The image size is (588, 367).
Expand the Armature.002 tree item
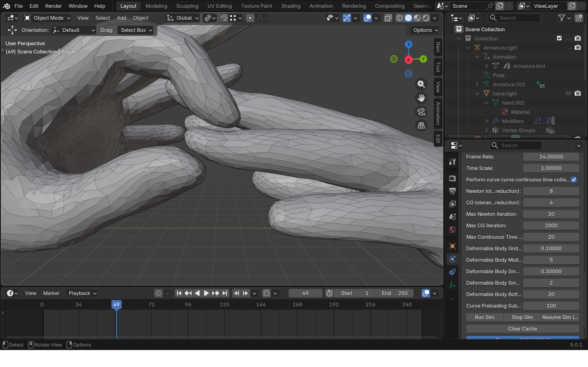tap(477, 84)
